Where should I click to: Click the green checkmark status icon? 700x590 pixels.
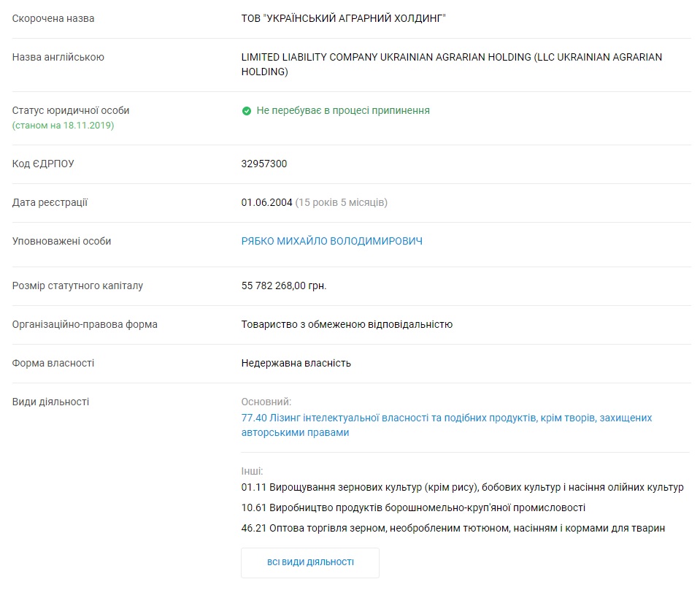(x=247, y=111)
